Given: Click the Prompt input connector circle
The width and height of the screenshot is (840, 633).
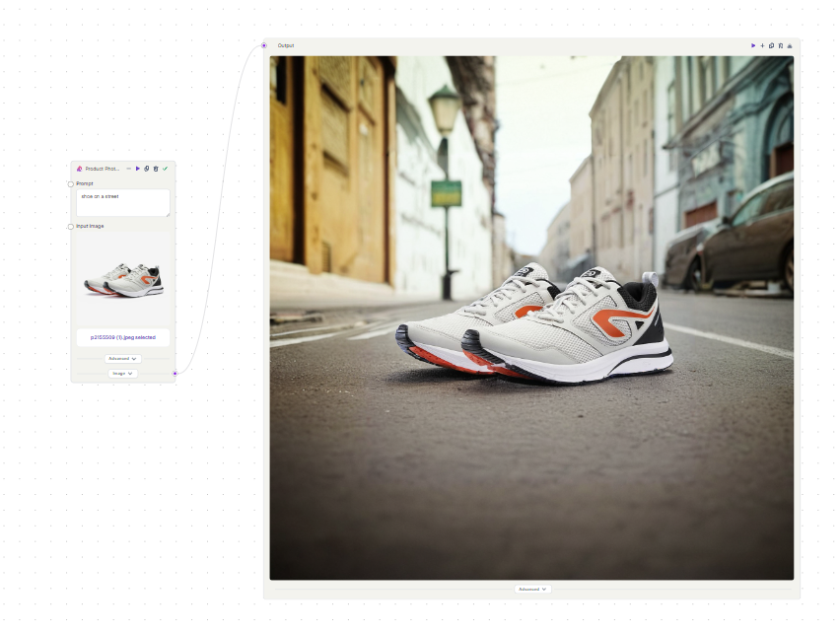Looking at the screenshot, I should (71, 184).
